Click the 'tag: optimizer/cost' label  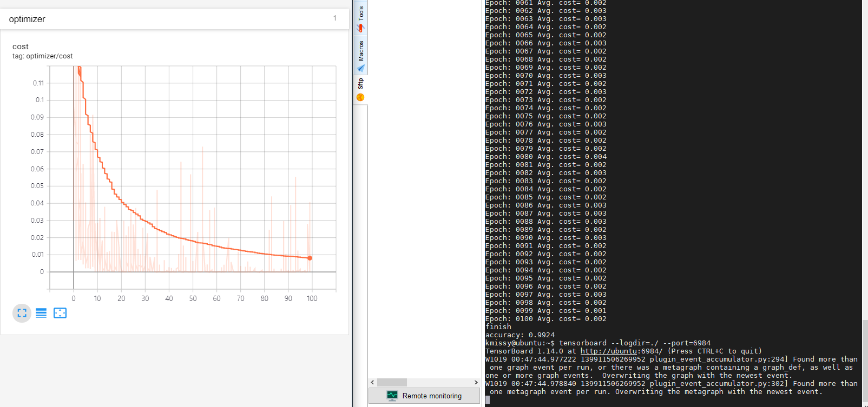point(43,56)
